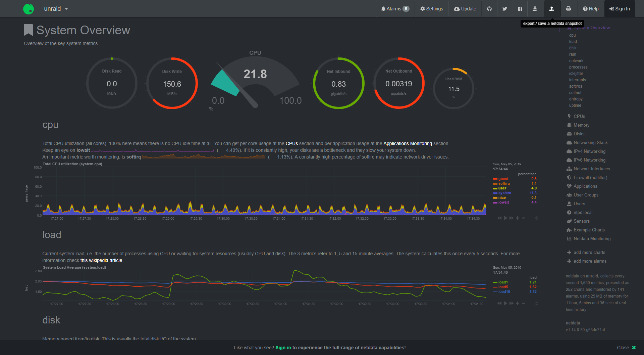
Task: Click the export snapshot upload icon
Action: (x=551, y=9)
